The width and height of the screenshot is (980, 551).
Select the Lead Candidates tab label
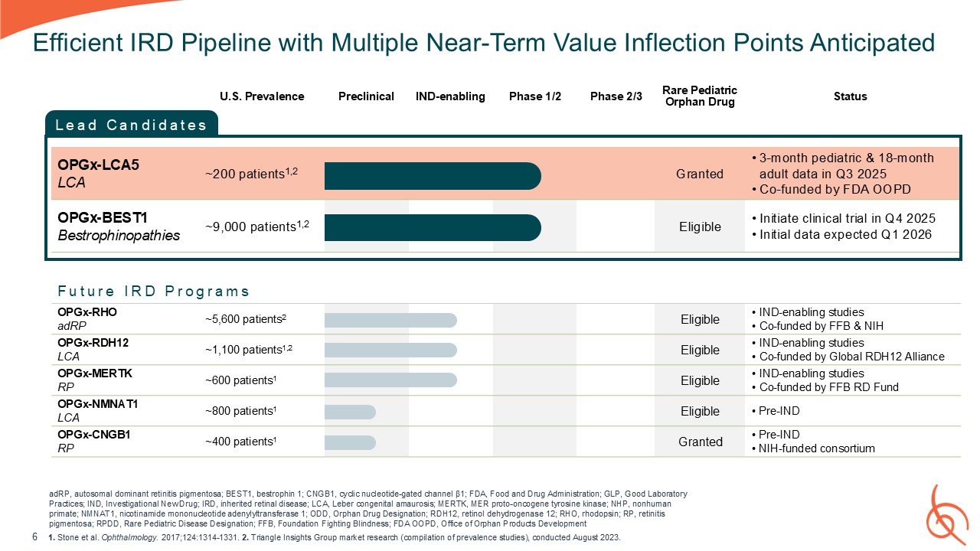132,125
